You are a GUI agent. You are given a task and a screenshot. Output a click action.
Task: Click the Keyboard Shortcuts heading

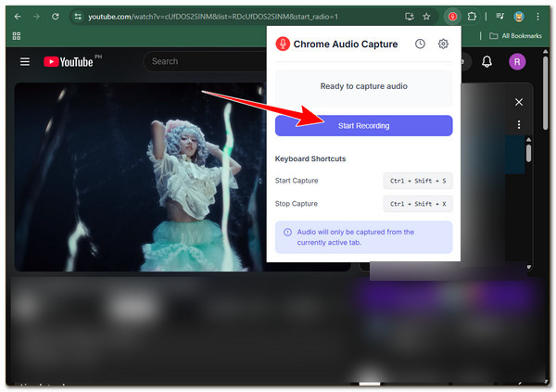pos(310,158)
